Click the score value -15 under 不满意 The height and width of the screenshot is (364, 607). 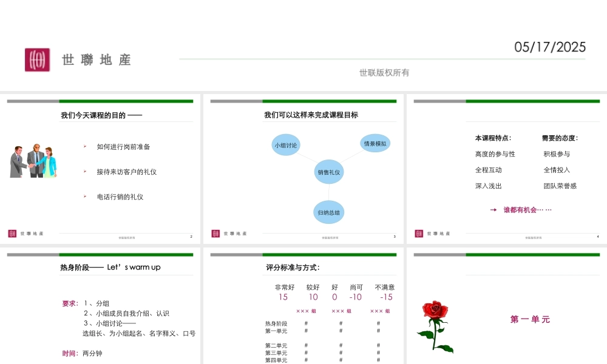pyautogui.click(x=386, y=297)
